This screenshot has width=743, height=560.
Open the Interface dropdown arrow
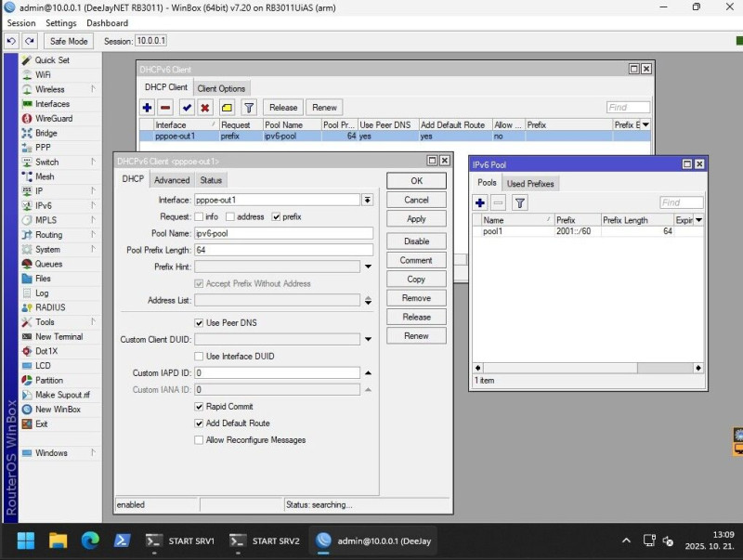point(367,200)
